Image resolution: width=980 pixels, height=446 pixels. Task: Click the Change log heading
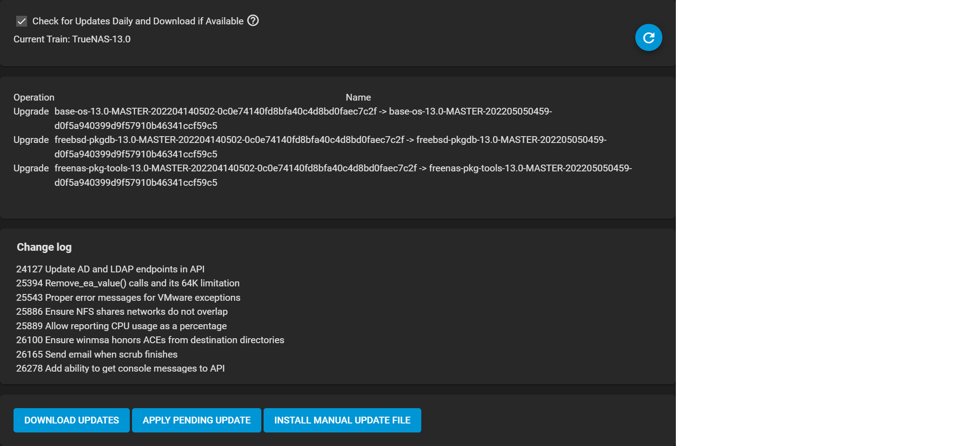(44, 247)
